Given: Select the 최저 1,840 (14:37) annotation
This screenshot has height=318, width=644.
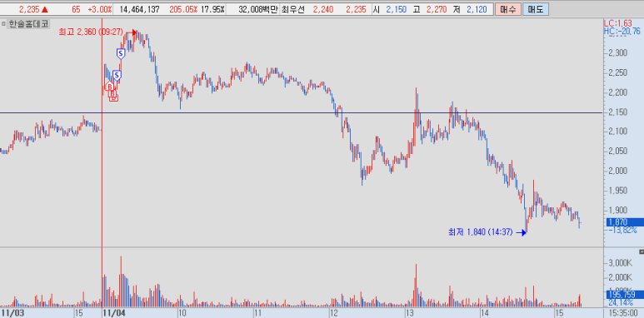Looking at the screenshot, I should [480, 232].
